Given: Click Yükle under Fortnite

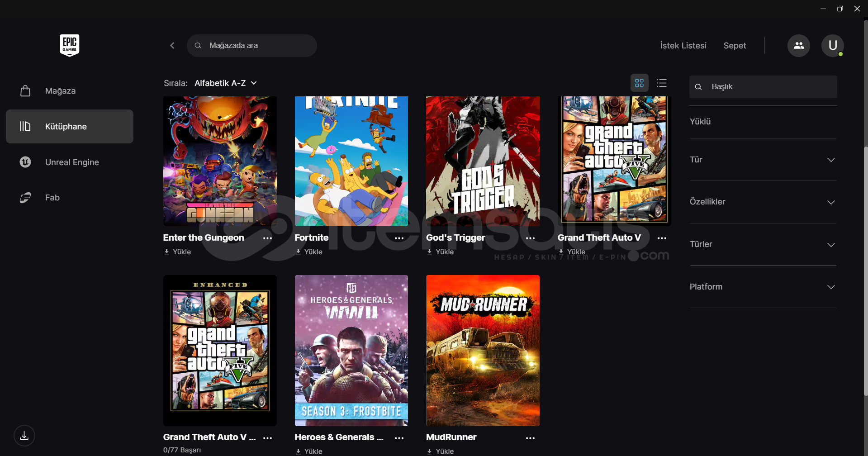Looking at the screenshot, I should [x=309, y=252].
